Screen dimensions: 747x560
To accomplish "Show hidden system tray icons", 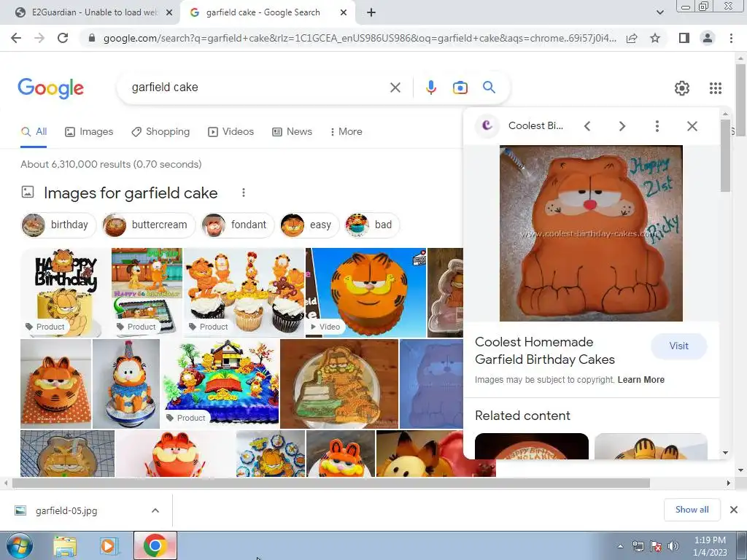I will pos(620,547).
